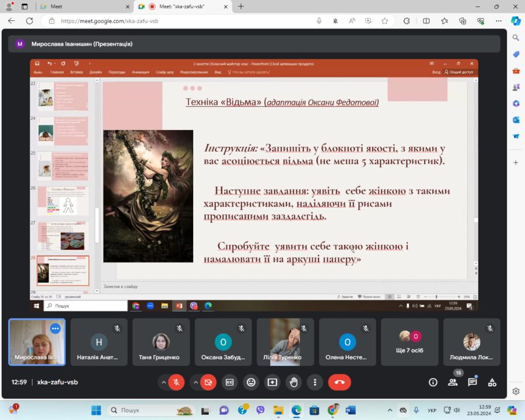Refresh the Meet page
Screen dimensions: 525x420
[30, 21]
